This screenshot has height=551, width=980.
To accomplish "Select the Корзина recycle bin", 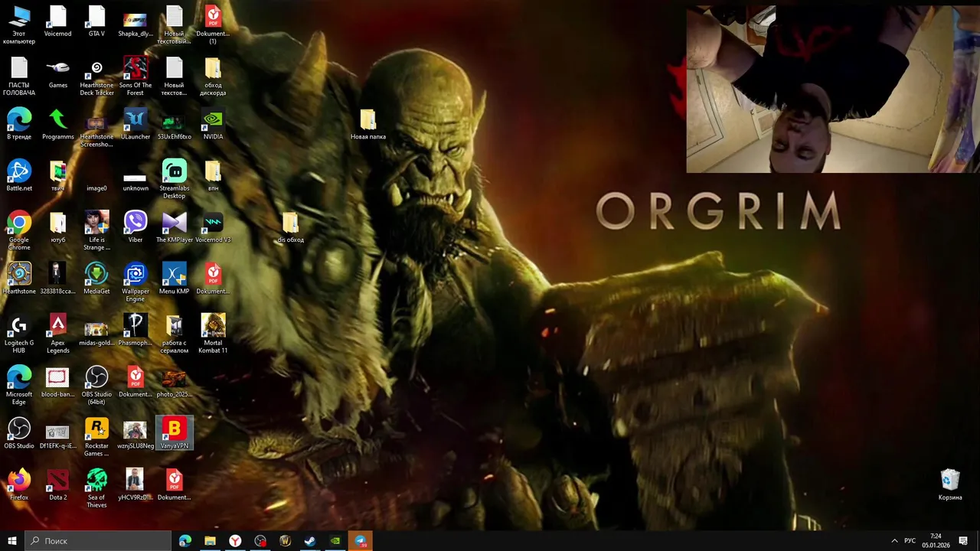I will coord(950,484).
